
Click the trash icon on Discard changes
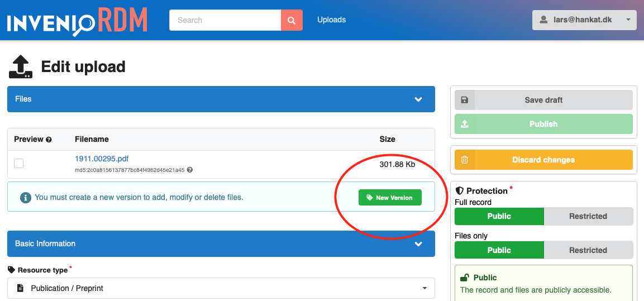464,160
